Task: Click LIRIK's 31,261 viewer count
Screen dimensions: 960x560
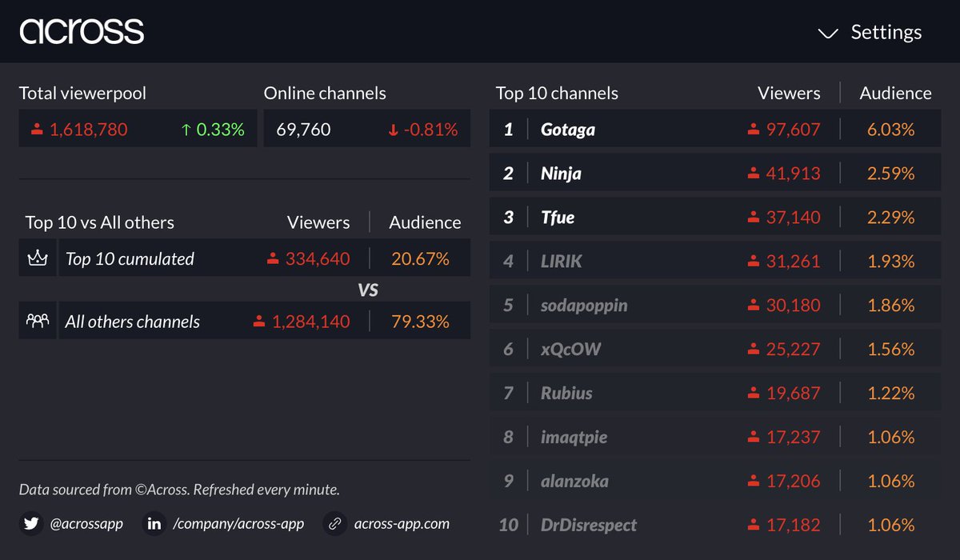Action: [x=793, y=262]
